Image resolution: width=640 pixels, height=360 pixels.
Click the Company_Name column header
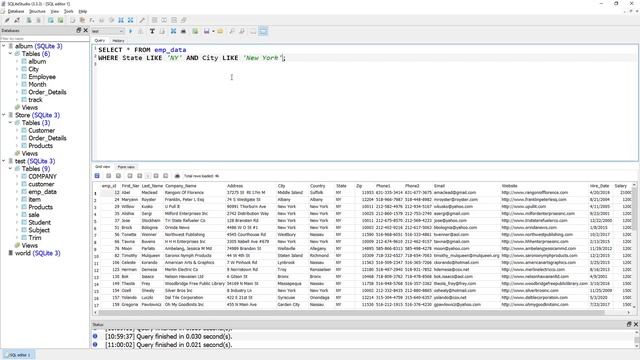click(194, 186)
